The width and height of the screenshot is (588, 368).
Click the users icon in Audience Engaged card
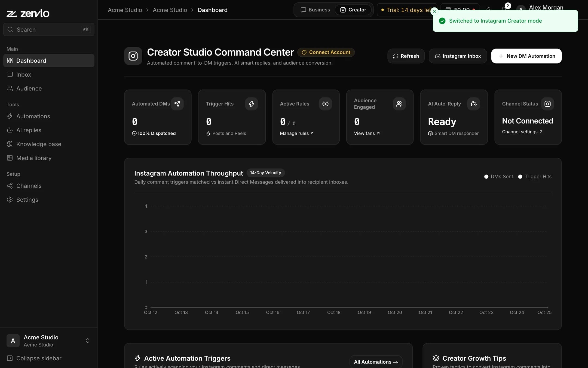point(399,104)
